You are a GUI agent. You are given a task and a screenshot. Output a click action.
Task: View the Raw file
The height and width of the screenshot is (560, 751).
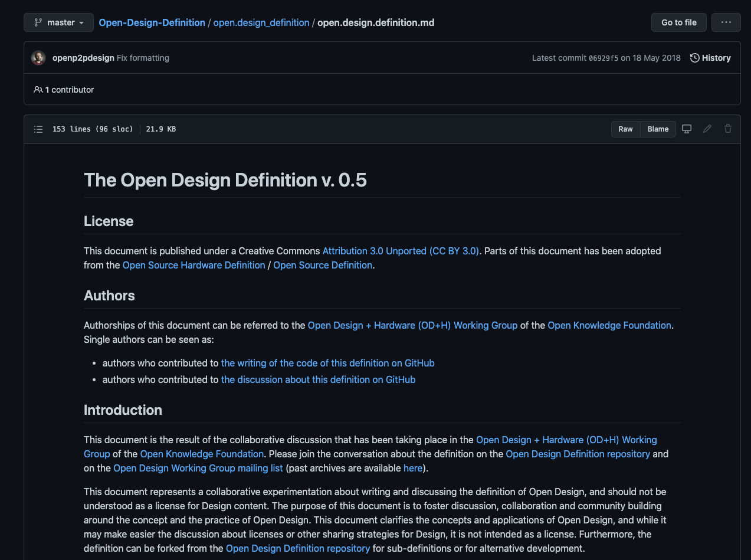625,129
